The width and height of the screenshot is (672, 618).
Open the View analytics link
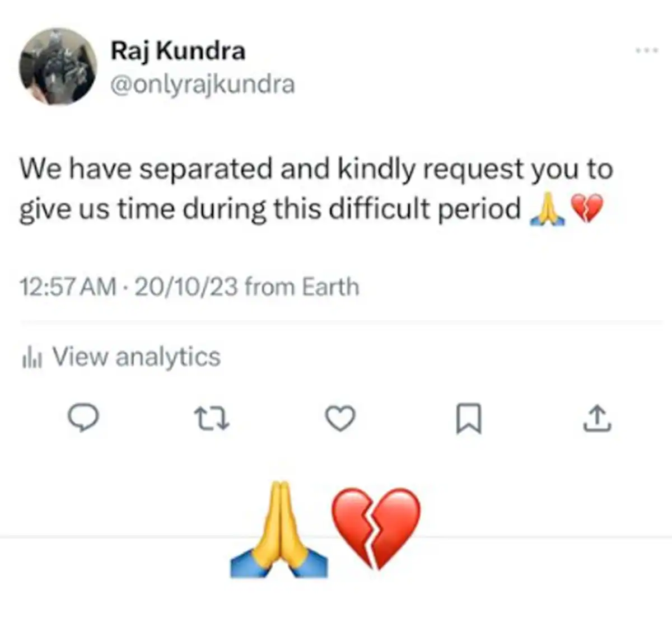pyautogui.click(x=136, y=357)
